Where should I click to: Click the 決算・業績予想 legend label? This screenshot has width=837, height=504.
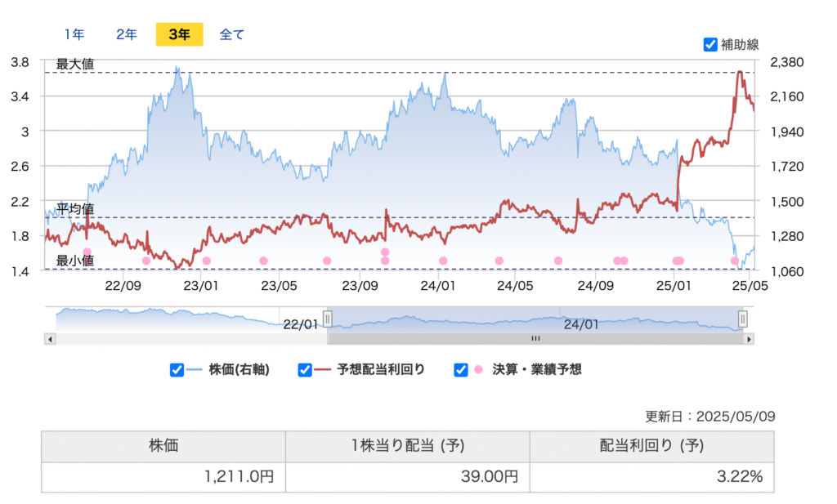coord(536,369)
